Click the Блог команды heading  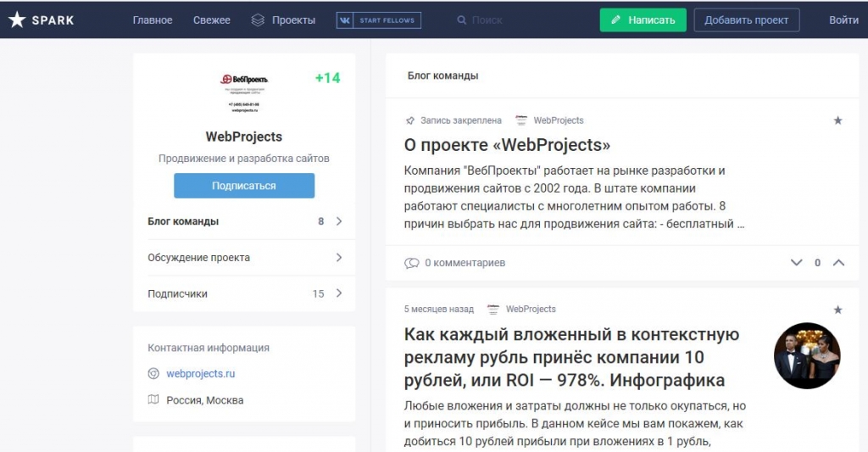[x=442, y=75]
